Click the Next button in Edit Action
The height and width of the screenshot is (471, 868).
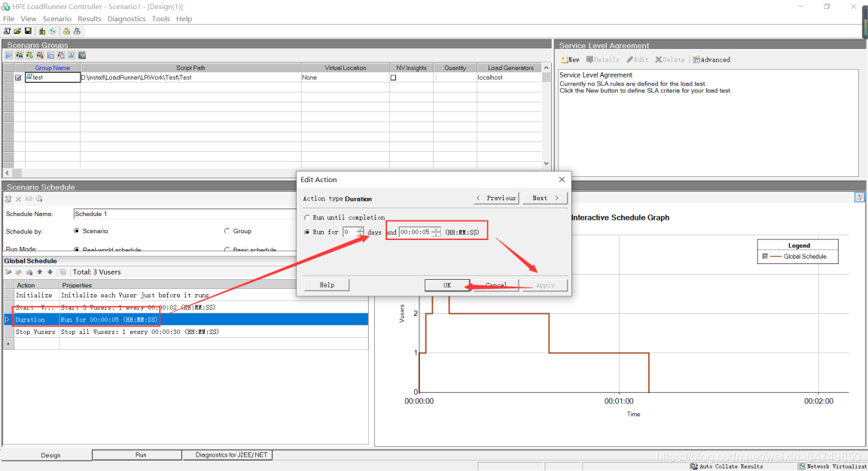545,198
